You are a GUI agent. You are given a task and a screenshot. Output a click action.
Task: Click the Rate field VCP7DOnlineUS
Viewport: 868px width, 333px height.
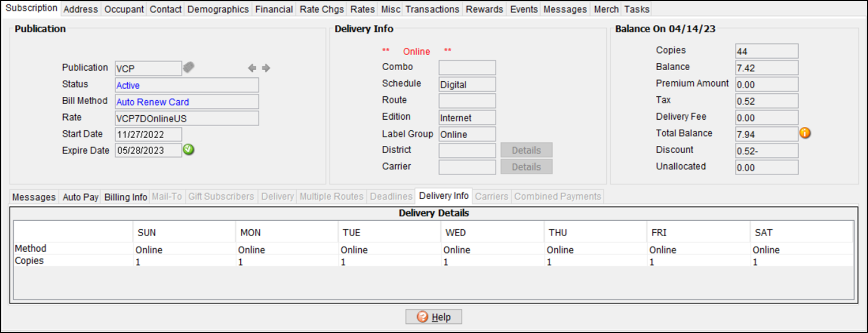187,119
